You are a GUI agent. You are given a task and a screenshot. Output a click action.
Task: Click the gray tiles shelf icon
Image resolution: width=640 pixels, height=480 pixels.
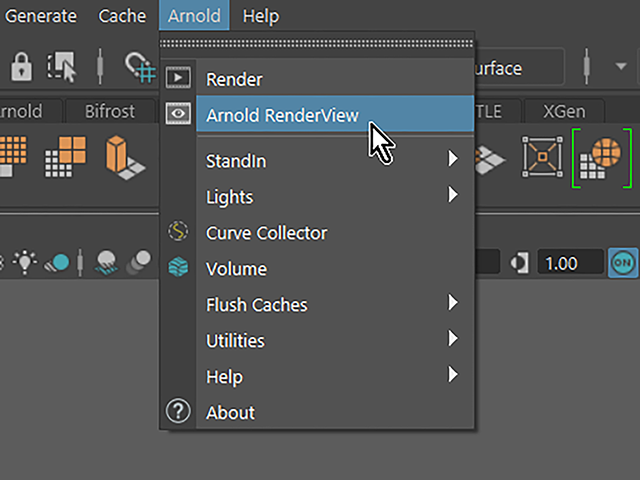490,160
